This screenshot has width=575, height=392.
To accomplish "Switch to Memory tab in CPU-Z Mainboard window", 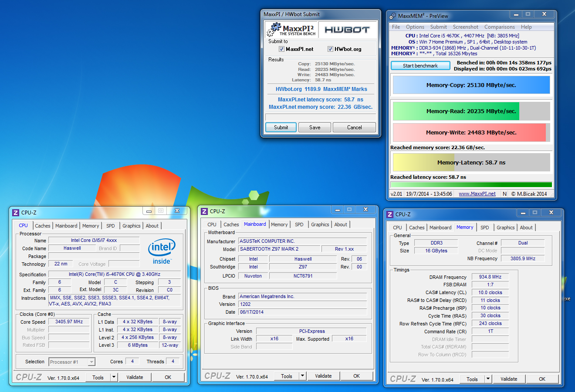I will click(279, 224).
